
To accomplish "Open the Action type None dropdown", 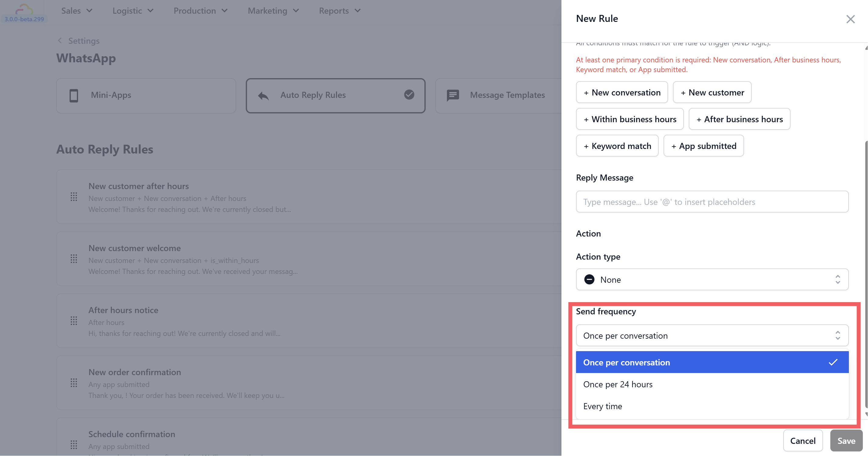I will tap(712, 280).
